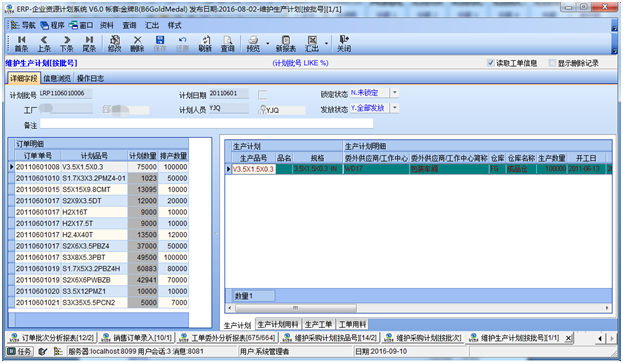Select order row S5X15X9.8CMT
The height and width of the screenshot is (363, 623).
pyautogui.click(x=101, y=189)
